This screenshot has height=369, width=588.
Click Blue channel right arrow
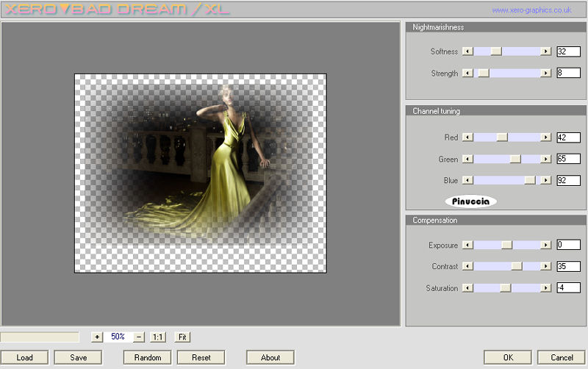[545, 180]
